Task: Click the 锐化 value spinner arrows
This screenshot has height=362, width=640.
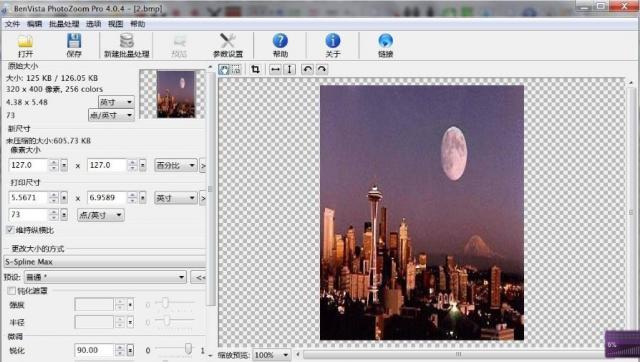Action: tap(120, 350)
